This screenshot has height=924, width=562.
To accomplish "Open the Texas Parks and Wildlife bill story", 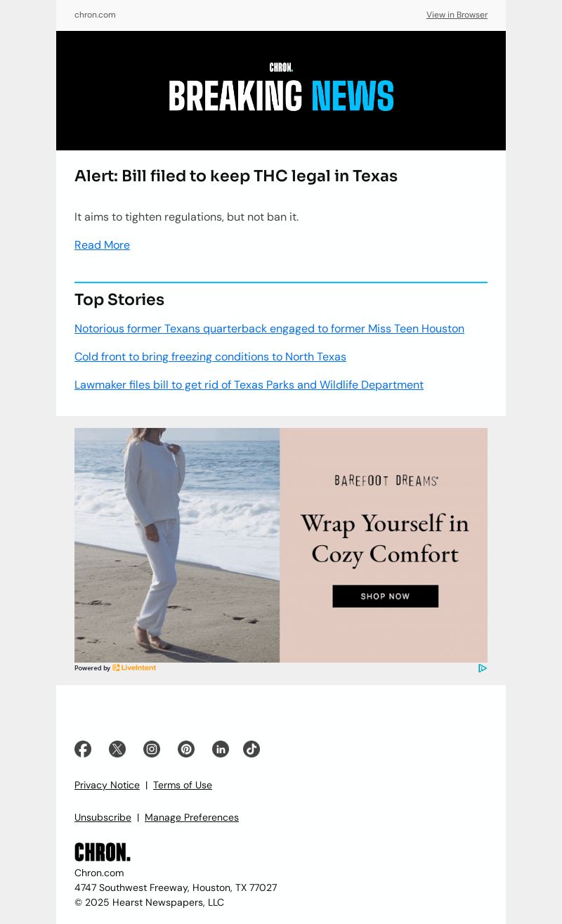I will pos(249,385).
